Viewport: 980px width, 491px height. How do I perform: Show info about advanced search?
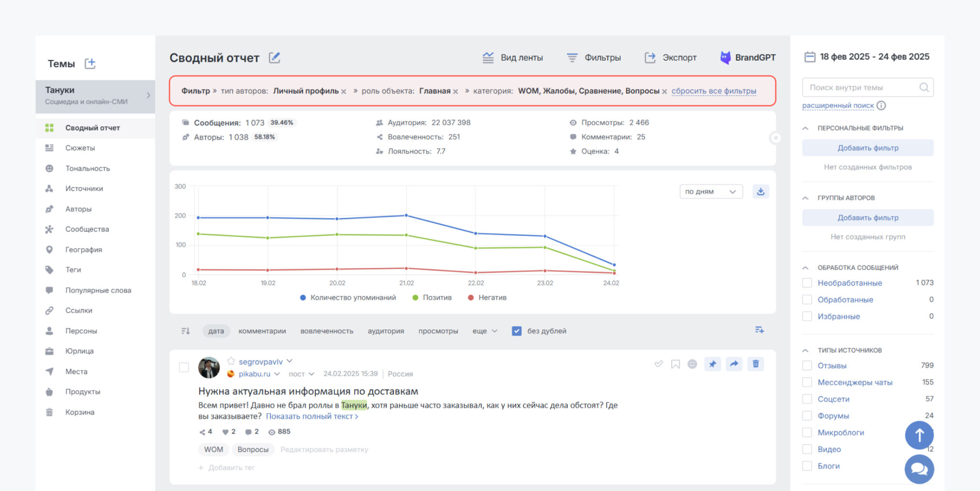(881, 106)
